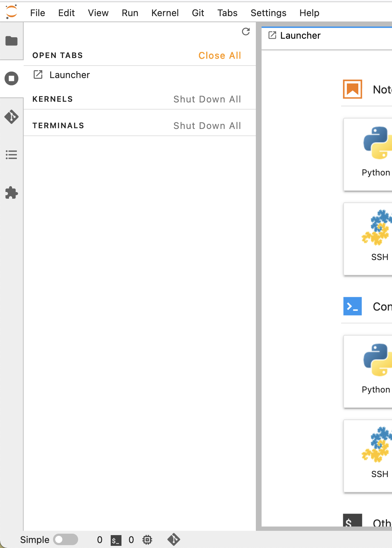Open the Settings menu
The image size is (392, 548).
click(x=268, y=13)
